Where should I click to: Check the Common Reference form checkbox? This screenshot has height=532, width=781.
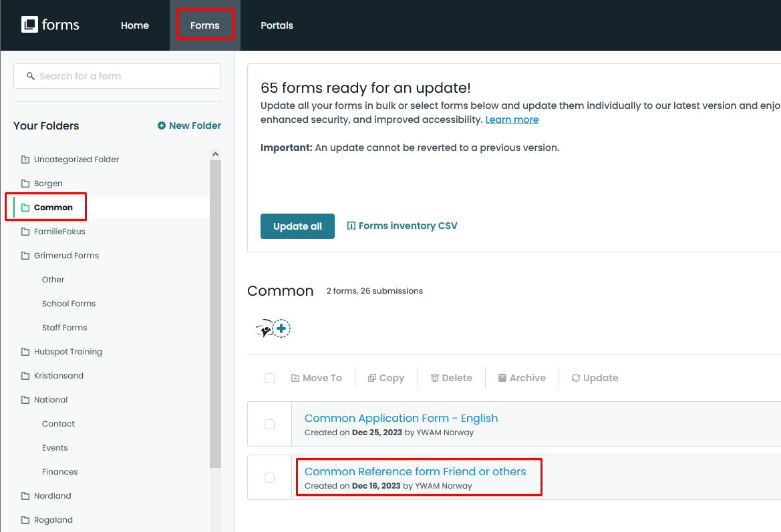point(269,478)
